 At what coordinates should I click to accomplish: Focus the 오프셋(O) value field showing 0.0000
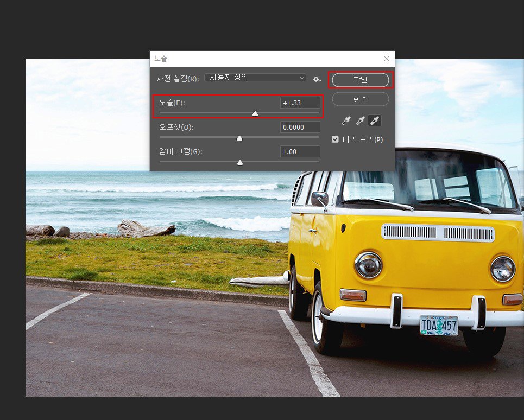click(300, 127)
